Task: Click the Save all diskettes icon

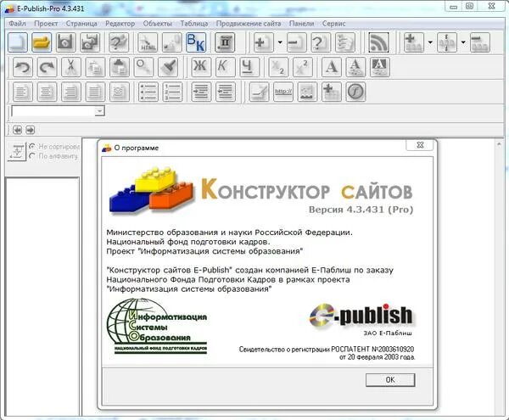Action: coord(90,42)
